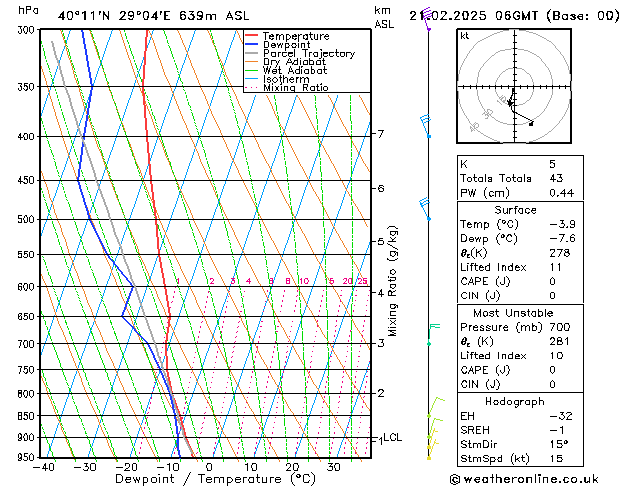629x486 pixels.
Task: Click the km ASL unit label
Action: click(x=384, y=17)
